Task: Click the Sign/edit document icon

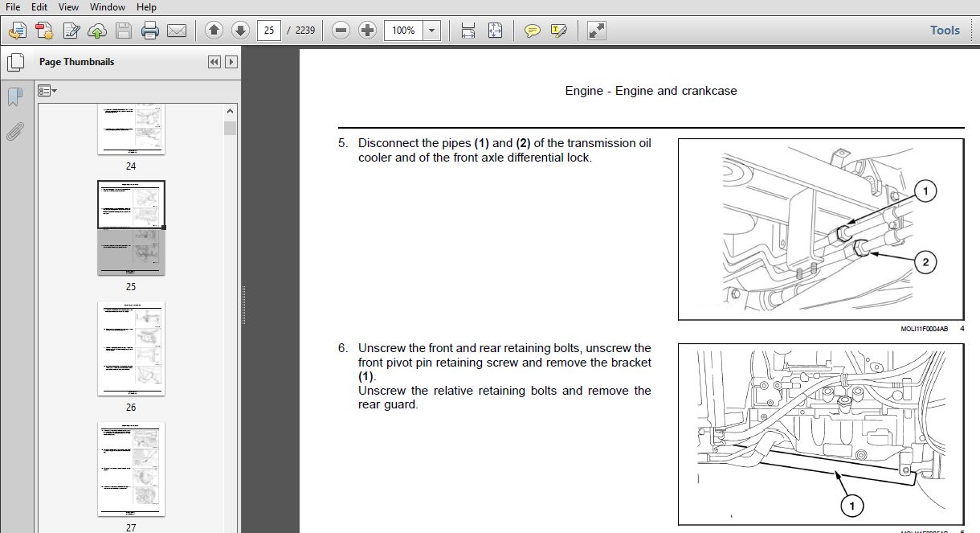Action: [x=71, y=31]
